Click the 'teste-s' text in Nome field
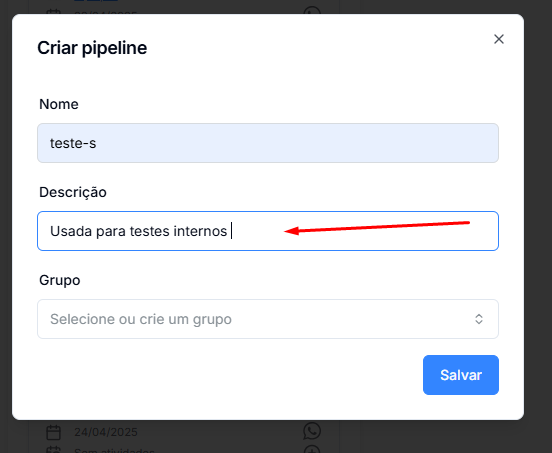The image size is (552, 453). pyautogui.click(x=73, y=143)
